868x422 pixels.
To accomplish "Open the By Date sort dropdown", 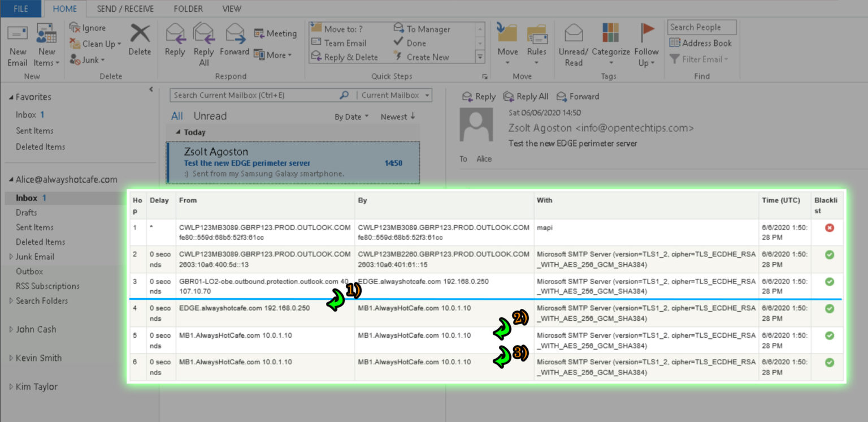I will 350,116.
